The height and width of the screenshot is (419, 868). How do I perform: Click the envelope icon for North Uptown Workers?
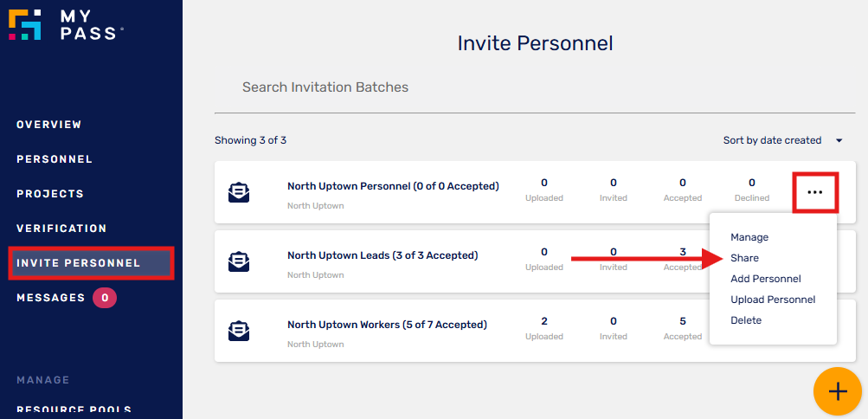tap(239, 331)
